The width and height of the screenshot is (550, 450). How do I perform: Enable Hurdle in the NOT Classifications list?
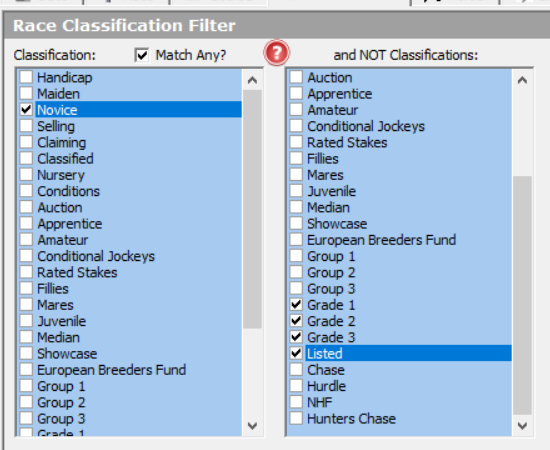tap(296, 386)
